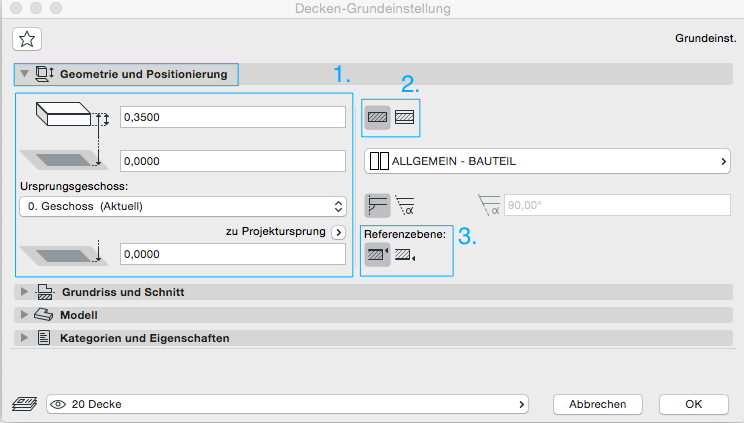
Task: Click the Abbrechen button
Action: 597,404
